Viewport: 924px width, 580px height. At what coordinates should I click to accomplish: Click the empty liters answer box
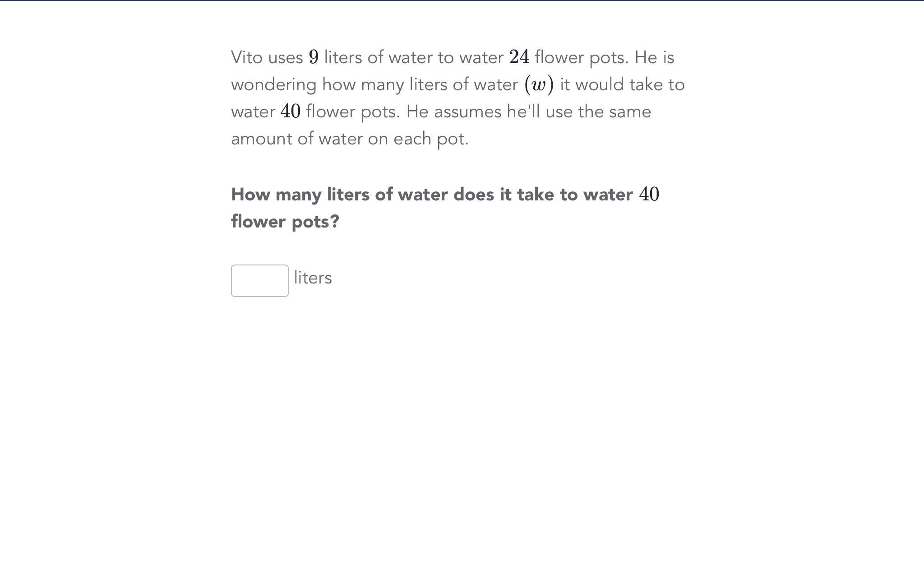[259, 281]
